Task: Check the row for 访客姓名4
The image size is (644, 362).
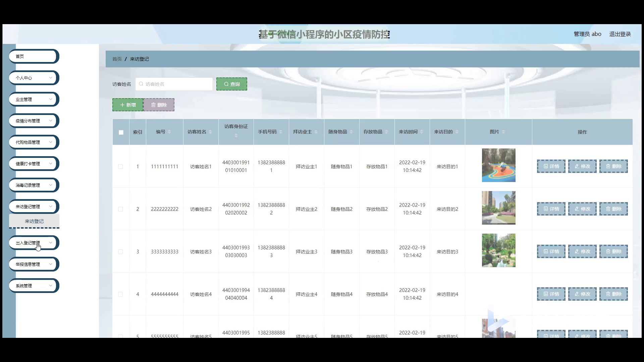Action: [120, 294]
